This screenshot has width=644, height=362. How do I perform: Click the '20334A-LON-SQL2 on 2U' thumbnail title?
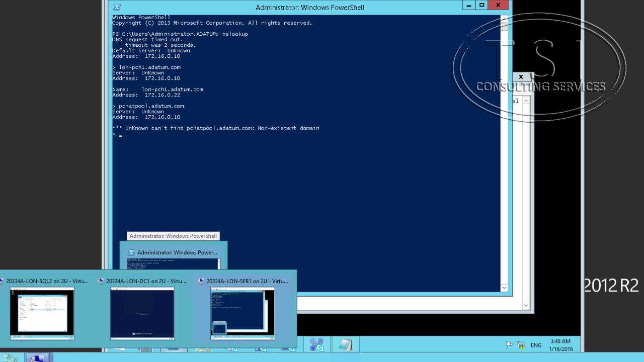pos(47,281)
